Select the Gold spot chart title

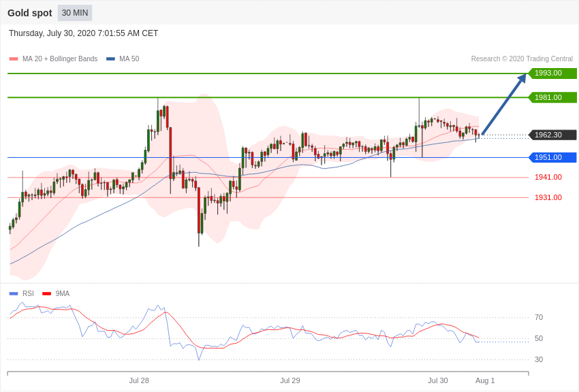30,13
